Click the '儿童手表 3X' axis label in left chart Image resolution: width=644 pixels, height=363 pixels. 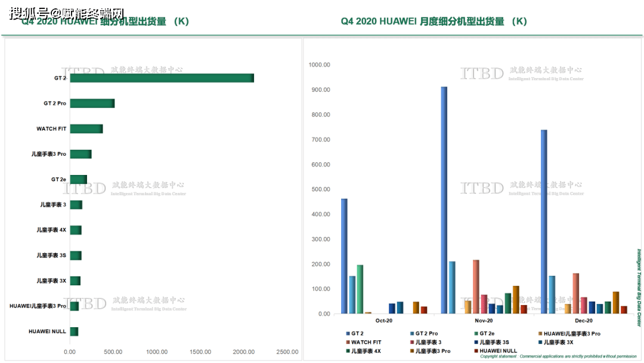click(x=51, y=281)
